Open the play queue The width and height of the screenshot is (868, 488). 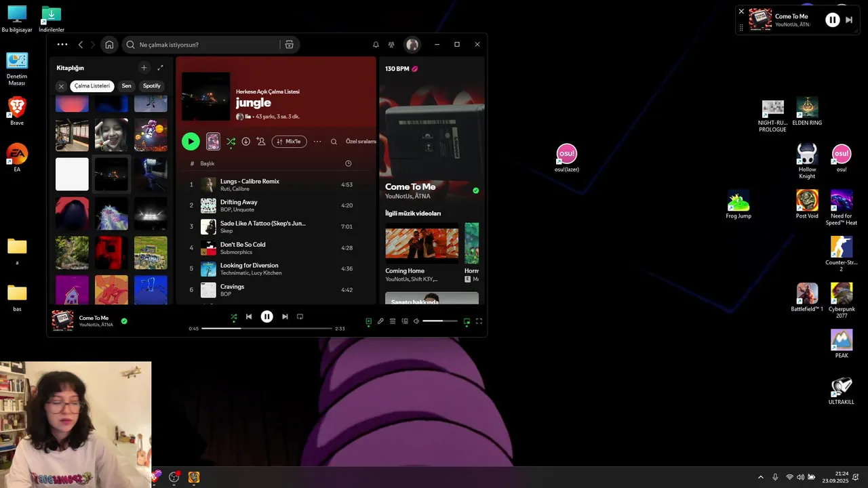coord(393,321)
